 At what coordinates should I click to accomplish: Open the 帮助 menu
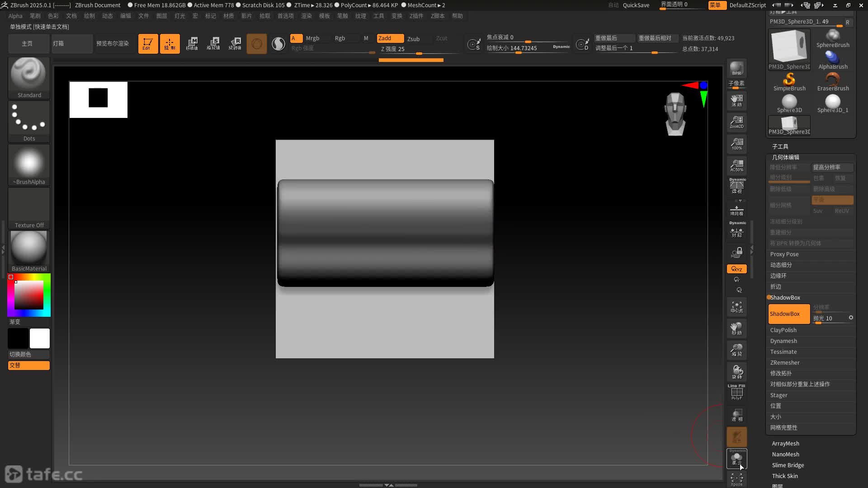(458, 16)
